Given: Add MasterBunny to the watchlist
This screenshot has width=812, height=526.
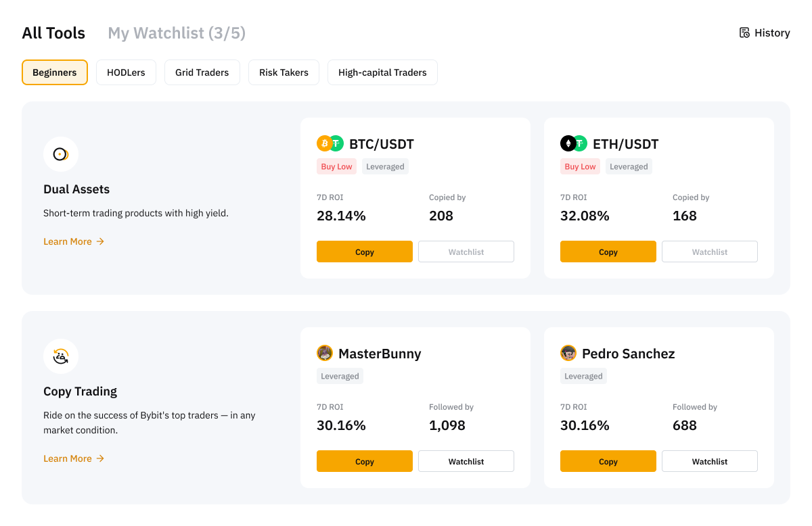Looking at the screenshot, I should pos(466,461).
